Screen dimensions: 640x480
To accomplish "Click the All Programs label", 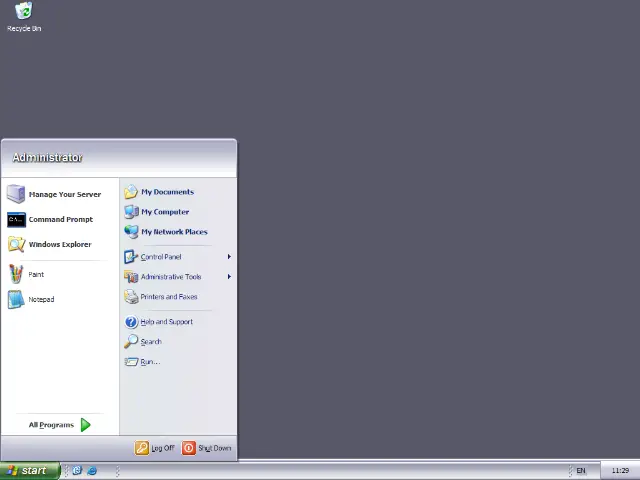I will 51,425.
